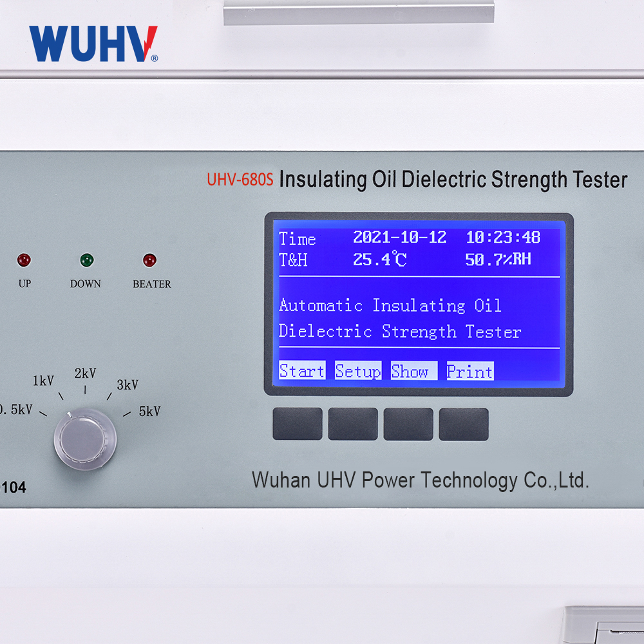
Task: Click the kV rotary selector knob
Action: click(85, 439)
